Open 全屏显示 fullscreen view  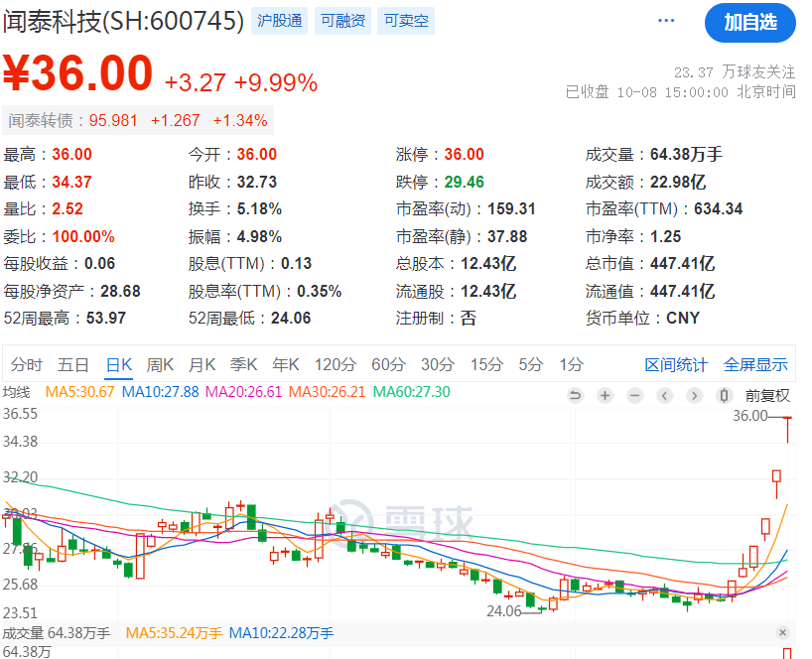755,365
